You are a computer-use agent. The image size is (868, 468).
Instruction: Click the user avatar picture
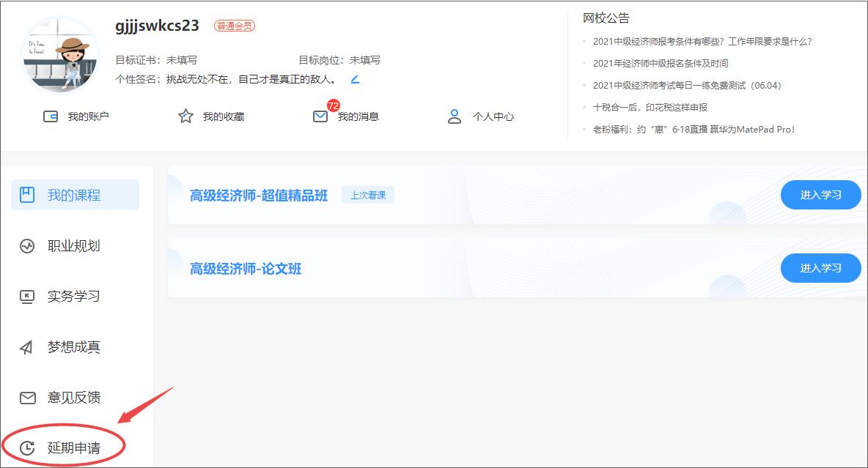[61, 56]
